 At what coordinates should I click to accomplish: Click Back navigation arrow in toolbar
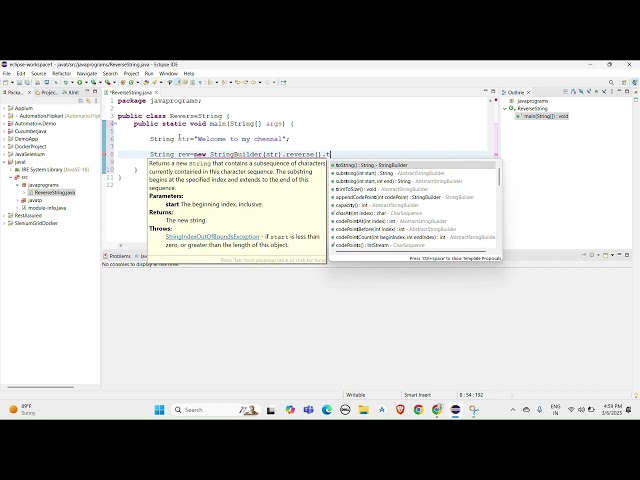tap(253, 82)
